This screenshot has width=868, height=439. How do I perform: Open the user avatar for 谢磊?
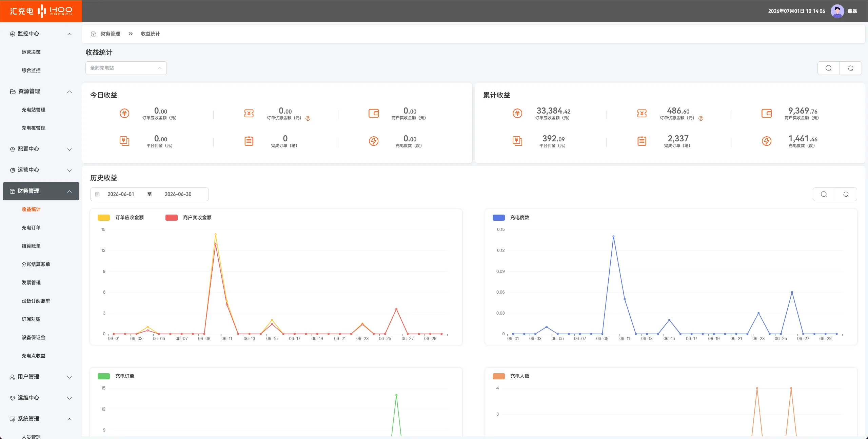(837, 11)
